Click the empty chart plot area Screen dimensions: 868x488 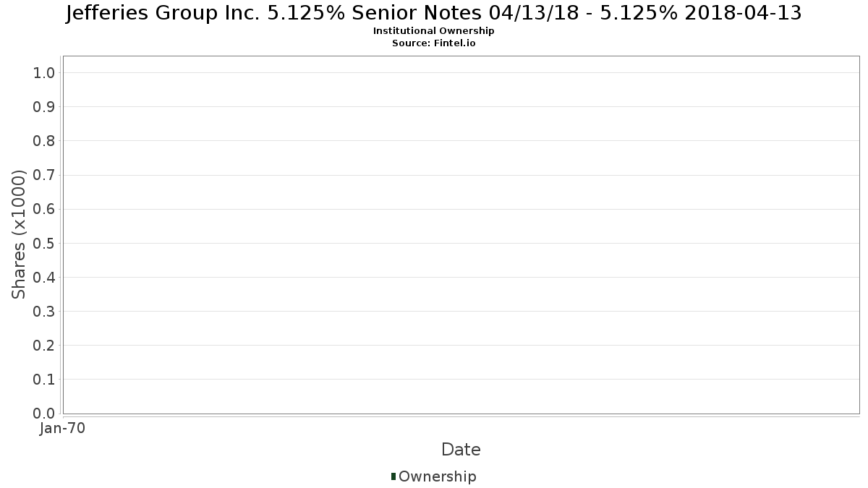[461, 234]
